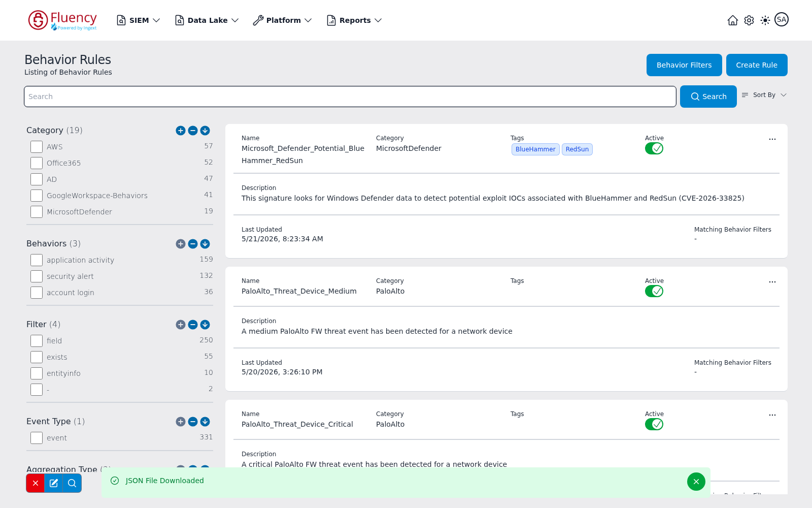Click the Behavior Filters button
Screen dimensions: 812x508
684,65
